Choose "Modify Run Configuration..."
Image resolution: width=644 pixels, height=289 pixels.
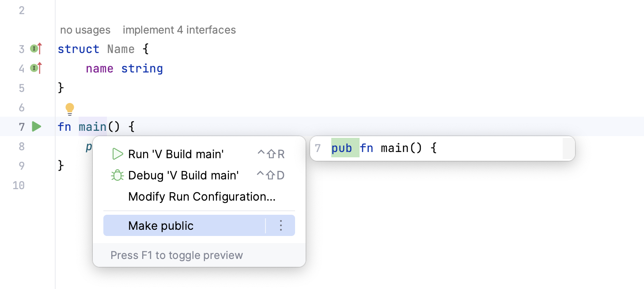click(x=201, y=196)
